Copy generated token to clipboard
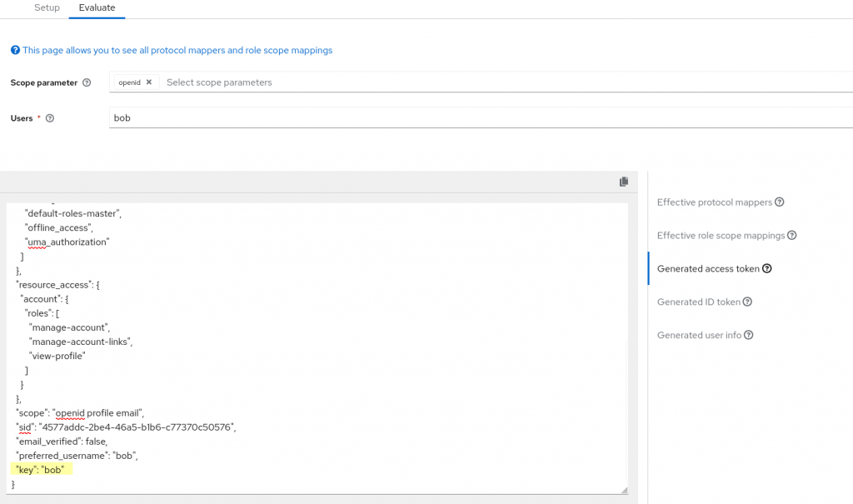The image size is (853, 504). tap(624, 182)
